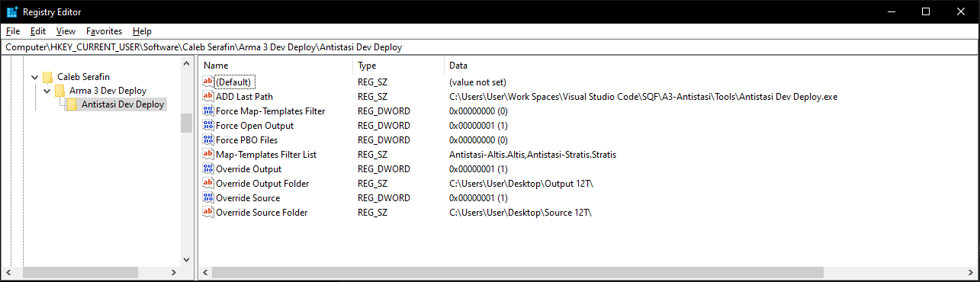Screen dimensions: 980x282
Task: Select the Antistasi Dev Deploy key label
Action: 123,105
